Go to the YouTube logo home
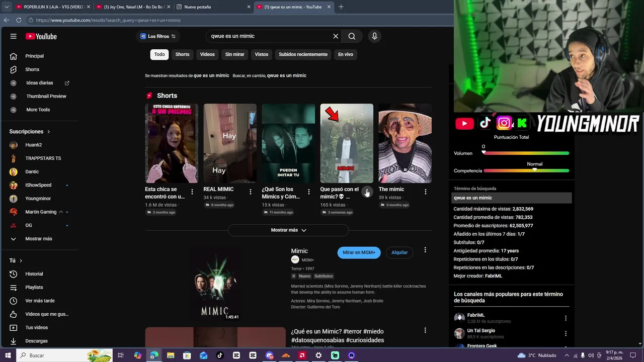644x362 pixels. pos(41,36)
